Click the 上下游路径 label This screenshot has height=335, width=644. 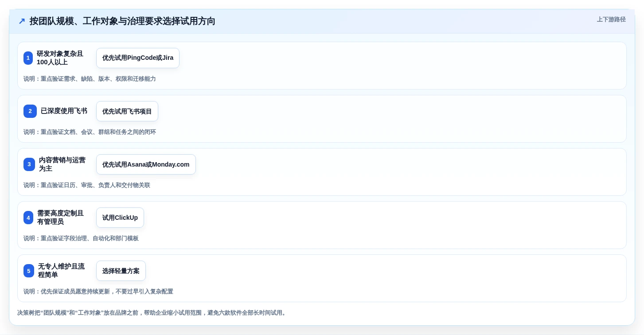[611, 19]
